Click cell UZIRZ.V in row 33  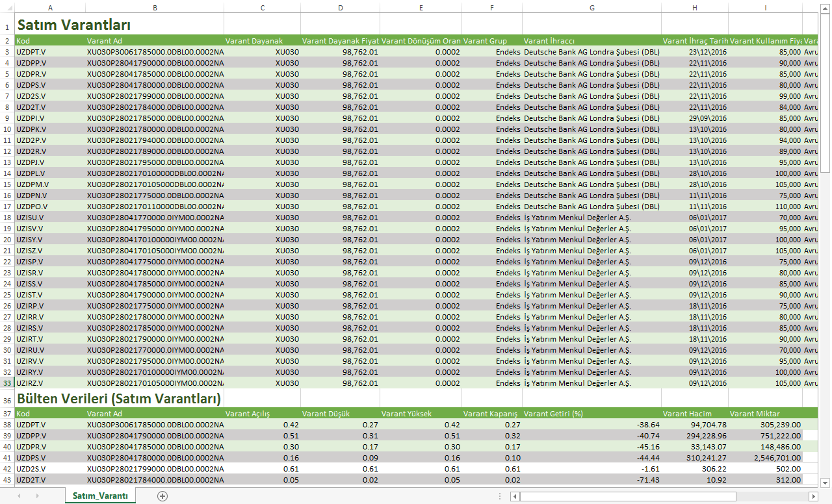50,383
